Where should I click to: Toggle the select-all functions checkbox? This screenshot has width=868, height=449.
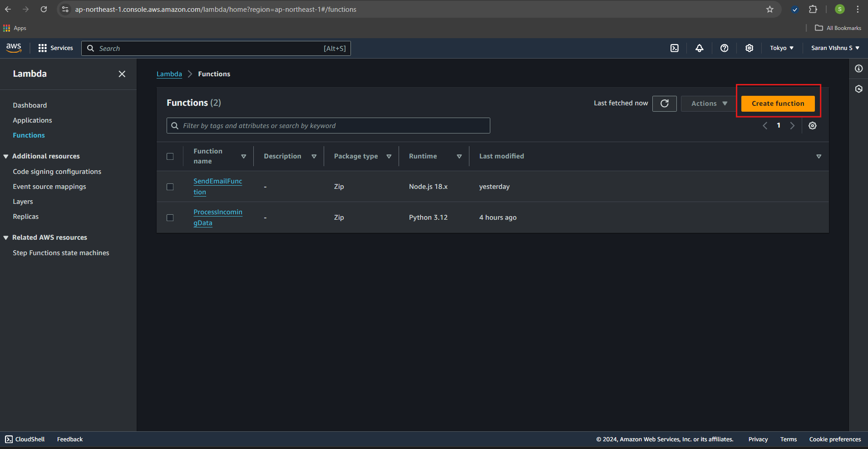pyautogui.click(x=170, y=156)
